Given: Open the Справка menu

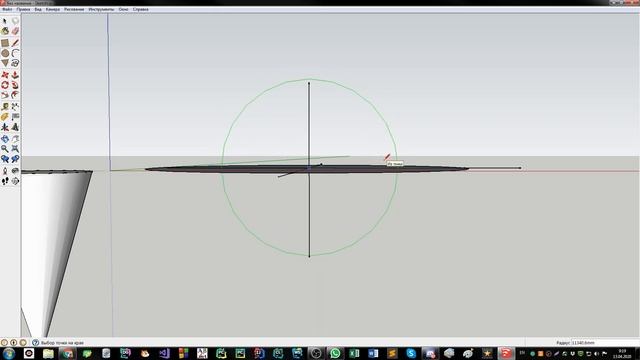Looking at the screenshot, I should [140, 9].
